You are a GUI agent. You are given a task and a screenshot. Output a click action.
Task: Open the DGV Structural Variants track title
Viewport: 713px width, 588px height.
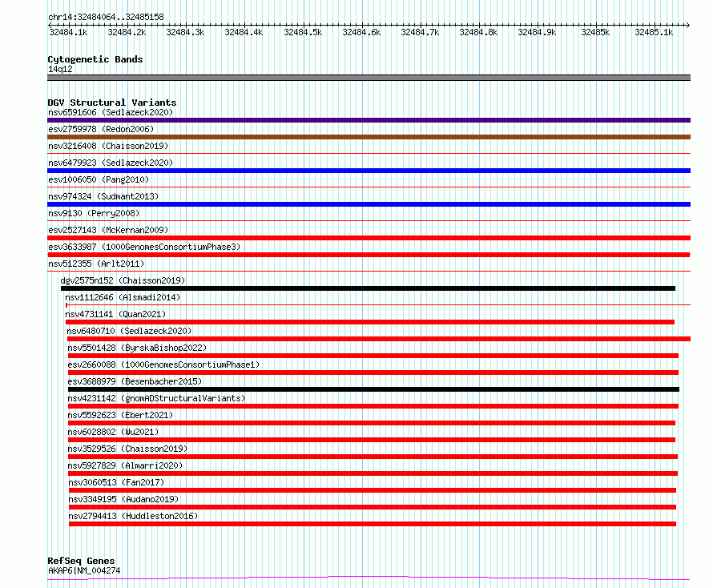[112, 103]
